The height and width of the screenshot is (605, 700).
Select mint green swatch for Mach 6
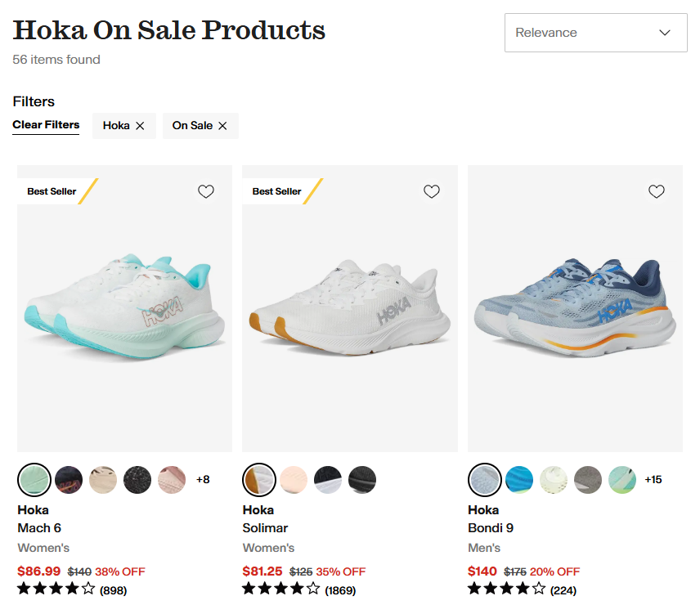(x=34, y=479)
